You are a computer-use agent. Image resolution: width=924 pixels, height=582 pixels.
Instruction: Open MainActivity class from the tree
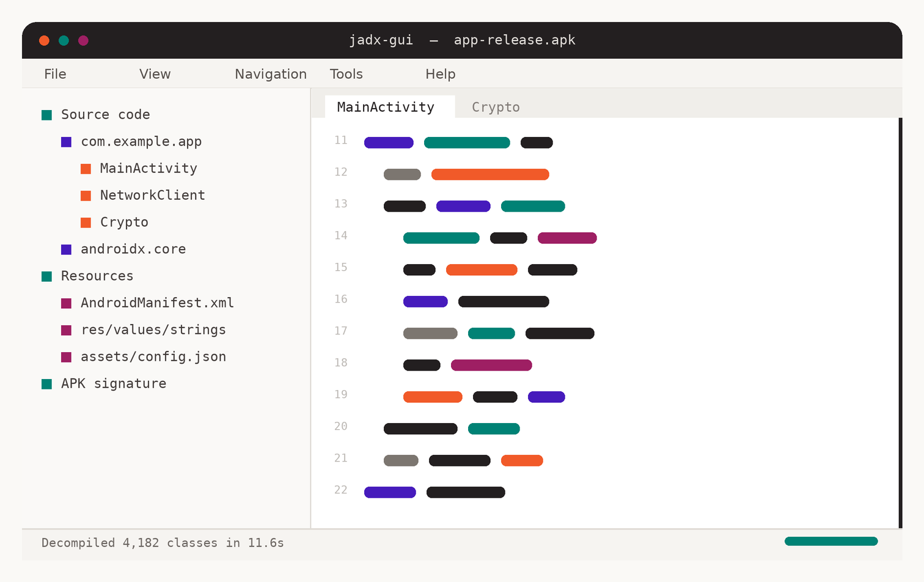click(x=148, y=169)
